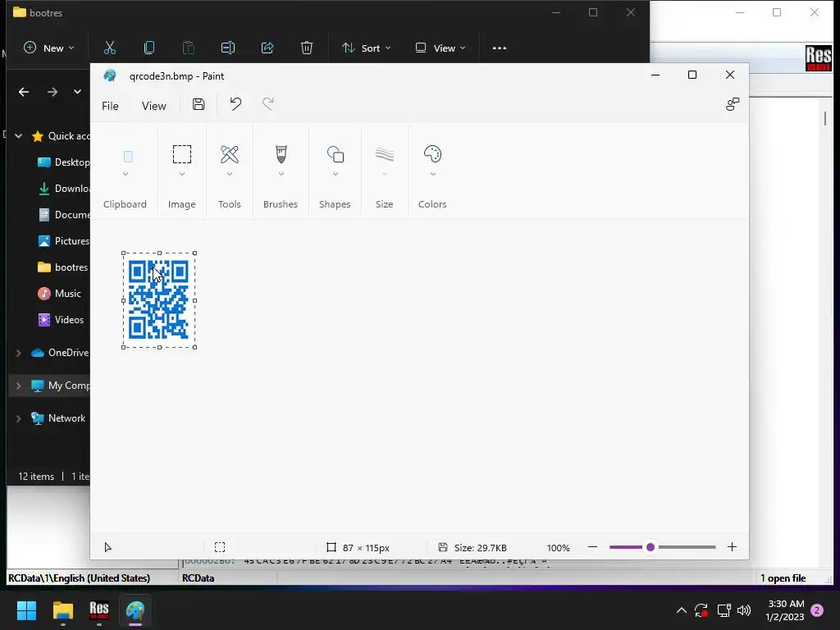This screenshot has height=630, width=840.
Task: Open the volume control in system tray
Action: click(744, 610)
